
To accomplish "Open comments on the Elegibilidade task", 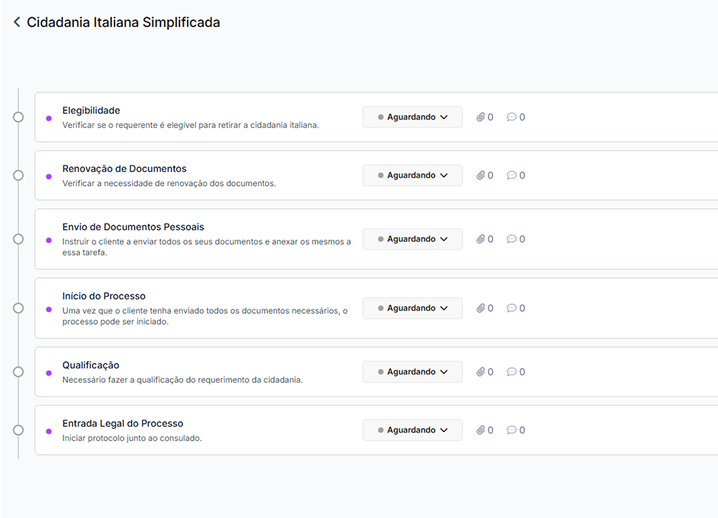I will [x=512, y=117].
